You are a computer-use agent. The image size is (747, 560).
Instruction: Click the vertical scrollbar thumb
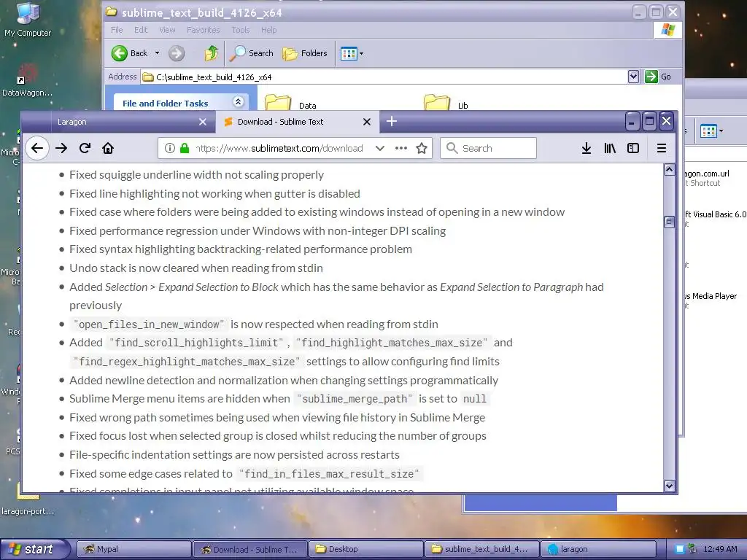(x=670, y=222)
